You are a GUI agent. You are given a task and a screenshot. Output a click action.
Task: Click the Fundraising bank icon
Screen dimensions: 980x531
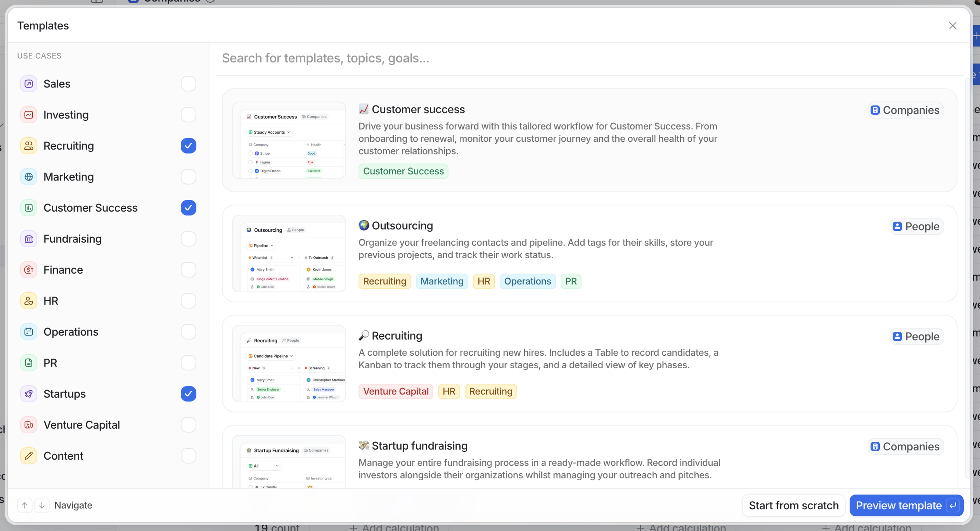coord(29,239)
